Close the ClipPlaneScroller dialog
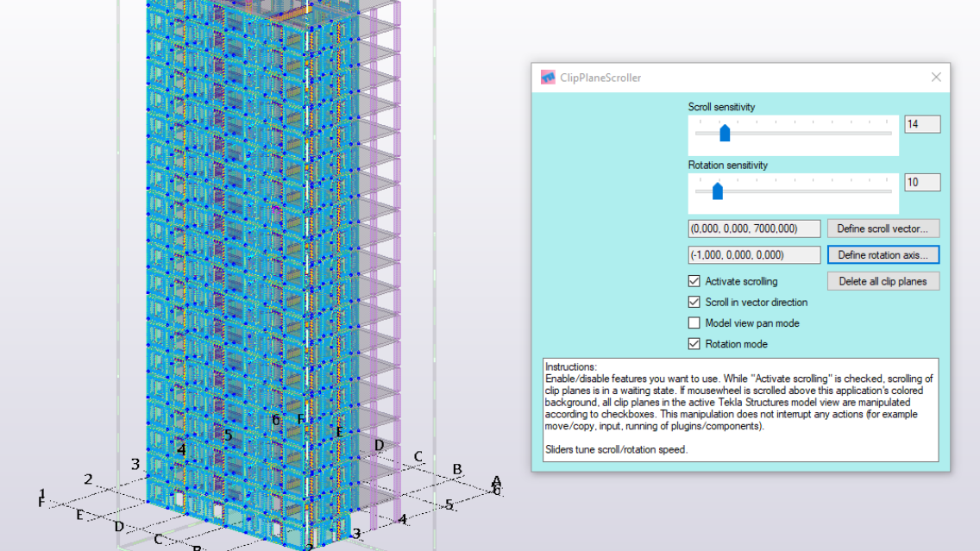This screenshot has width=980, height=551. 936,77
